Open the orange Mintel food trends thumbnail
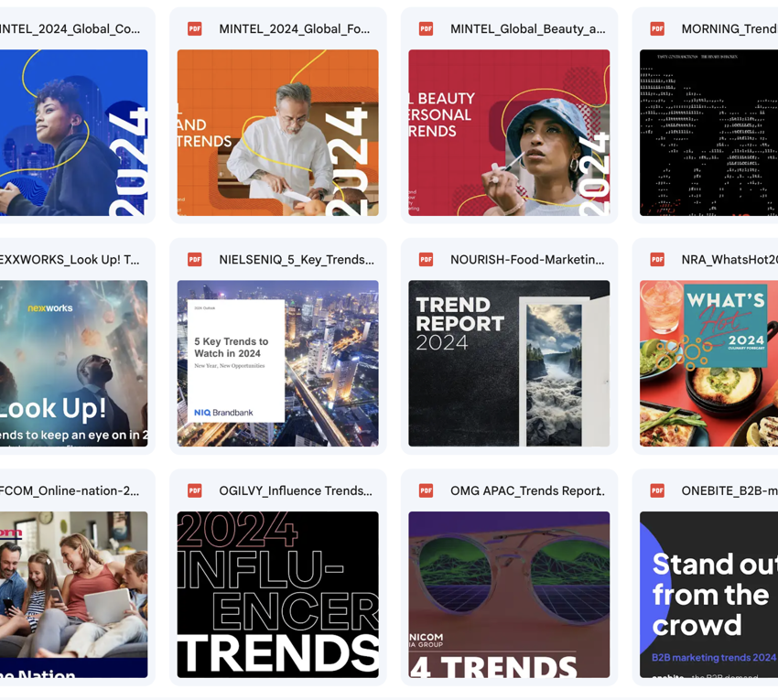 click(x=277, y=133)
